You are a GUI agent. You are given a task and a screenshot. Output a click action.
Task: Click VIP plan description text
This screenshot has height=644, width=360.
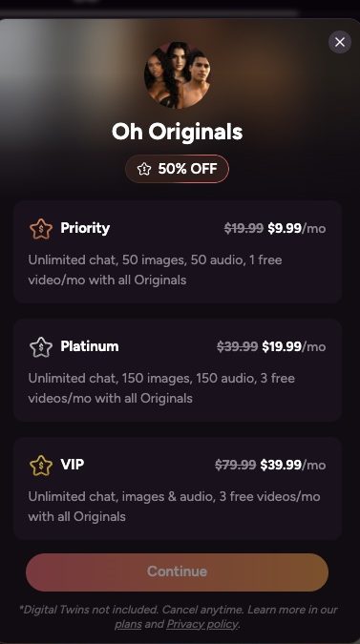pos(174,507)
